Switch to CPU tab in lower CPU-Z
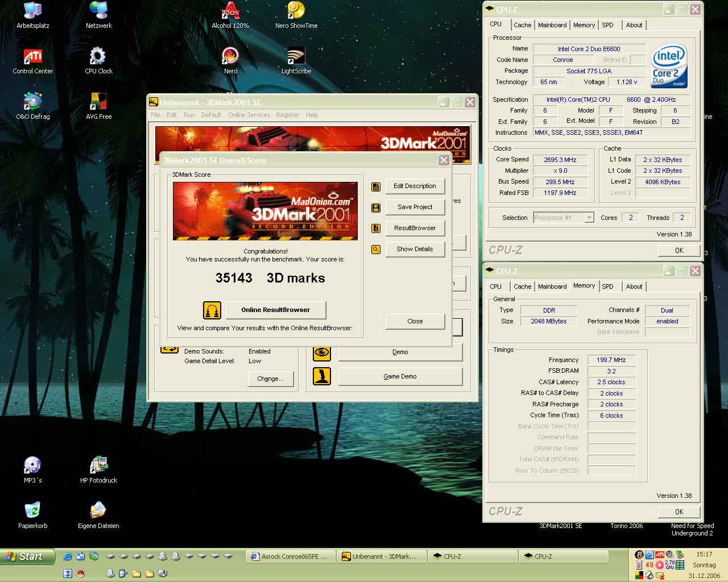This screenshot has height=582, width=728. click(496, 286)
